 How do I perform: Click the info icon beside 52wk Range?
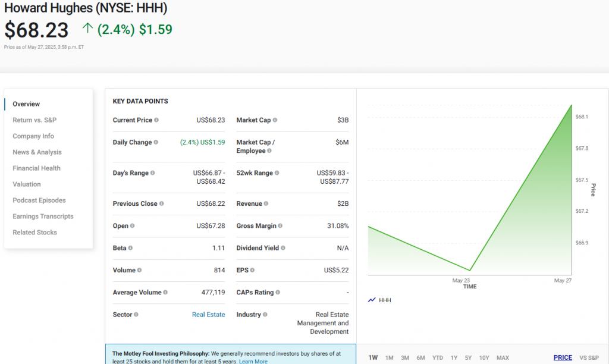tap(277, 173)
